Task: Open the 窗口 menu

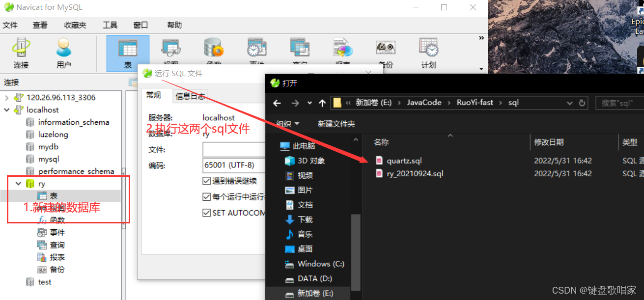Action: tap(141, 25)
